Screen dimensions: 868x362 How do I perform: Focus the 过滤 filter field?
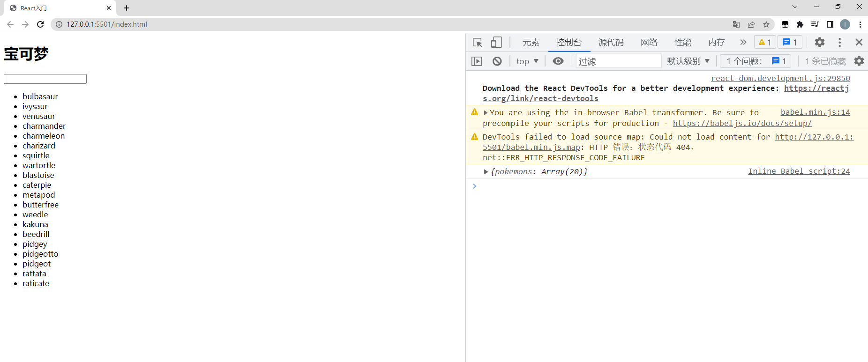619,61
